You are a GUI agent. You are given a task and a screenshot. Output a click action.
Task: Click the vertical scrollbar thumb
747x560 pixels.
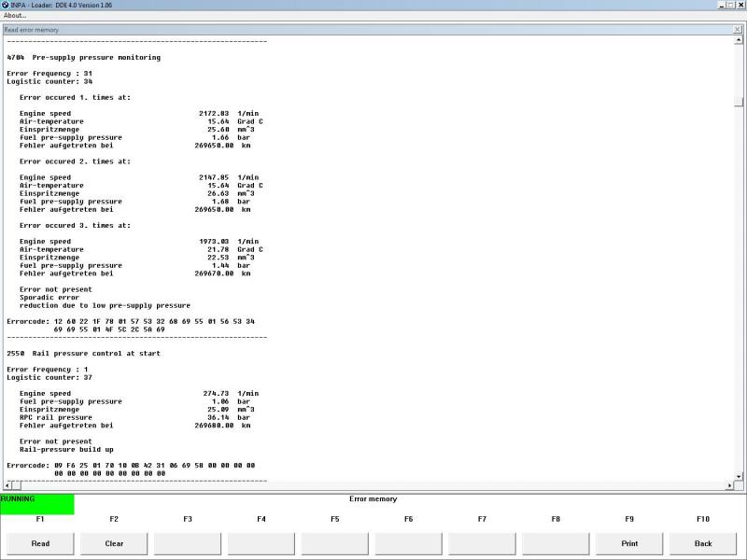(739, 102)
